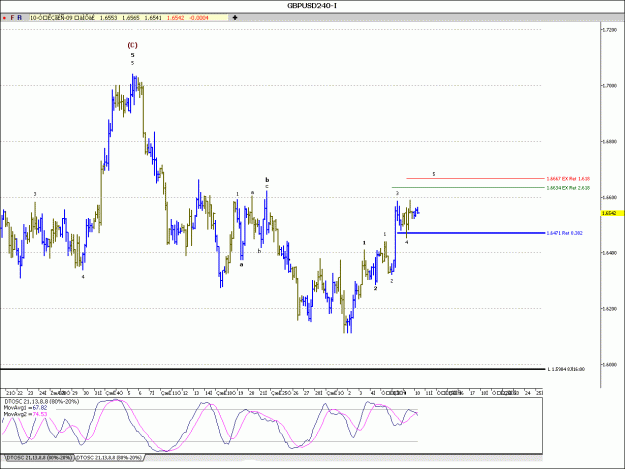The height and width of the screenshot is (469, 625).
Task: Click the MovAvg2 = 74.53 readout
Action: (25, 414)
